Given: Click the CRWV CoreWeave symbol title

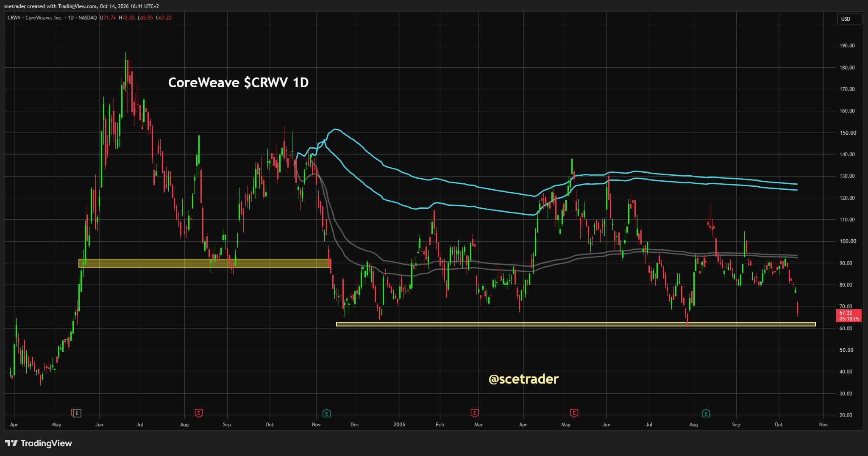Looking at the screenshot, I should coord(35,18).
